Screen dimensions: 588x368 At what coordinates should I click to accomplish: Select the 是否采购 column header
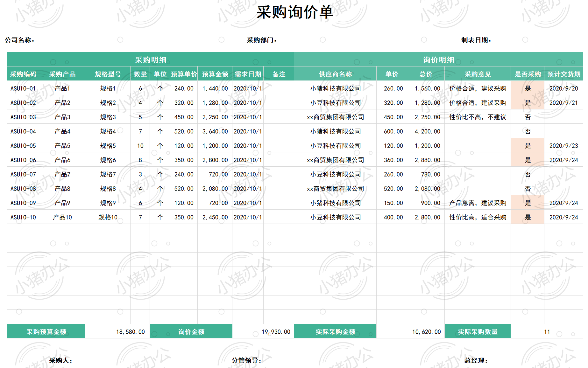click(x=528, y=74)
